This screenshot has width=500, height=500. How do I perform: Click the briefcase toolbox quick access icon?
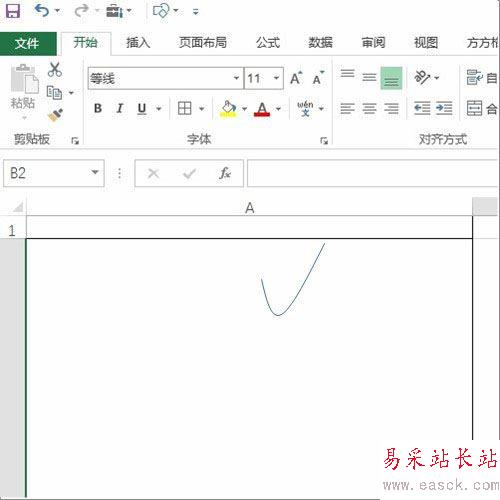coord(115,11)
